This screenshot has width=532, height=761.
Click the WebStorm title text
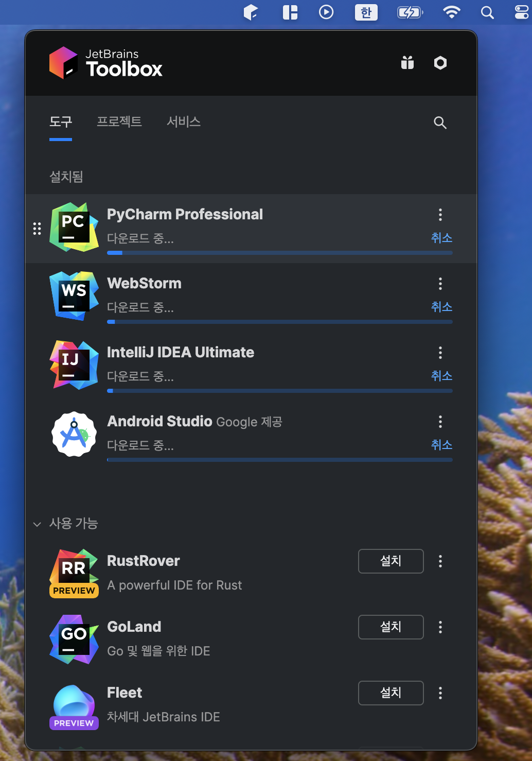click(144, 284)
